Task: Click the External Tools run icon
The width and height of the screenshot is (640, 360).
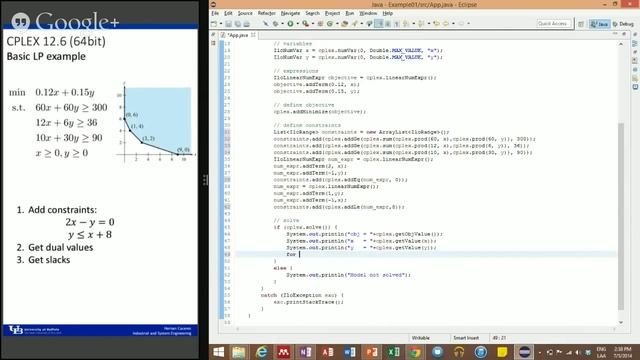Action: click(x=305, y=24)
